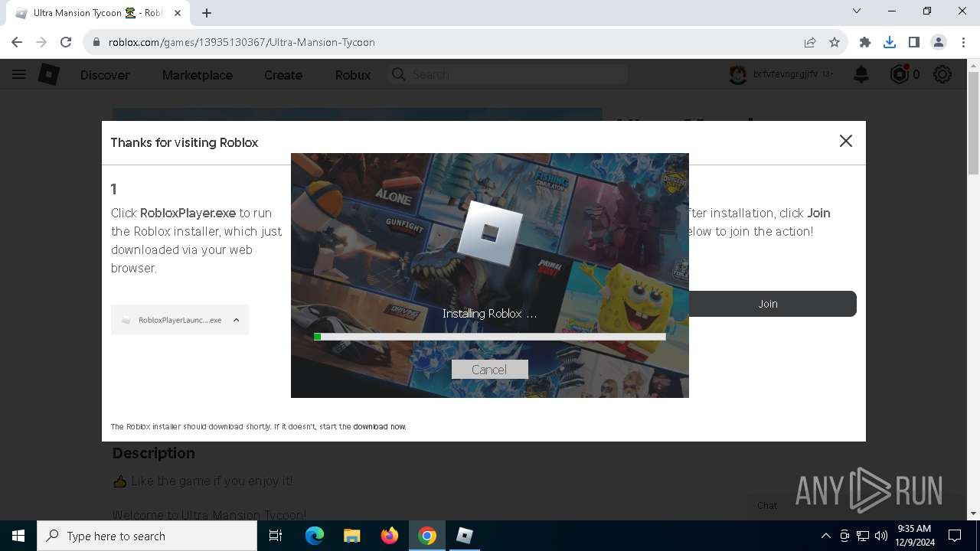This screenshot has height=551, width=980.
Task: Close the Thanks for visiting Roblox dialog
Action: (845, 141)
